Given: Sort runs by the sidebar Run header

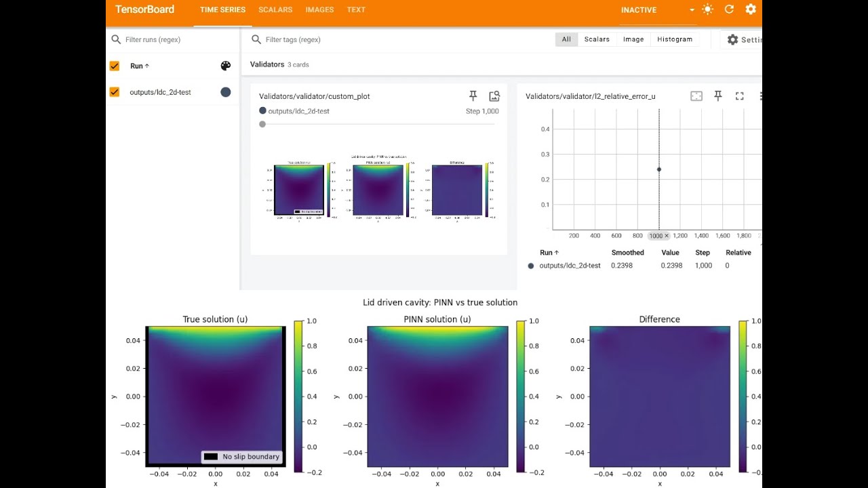Looking at the screenshot, I should pyautogui.click(x=140, y=66).
